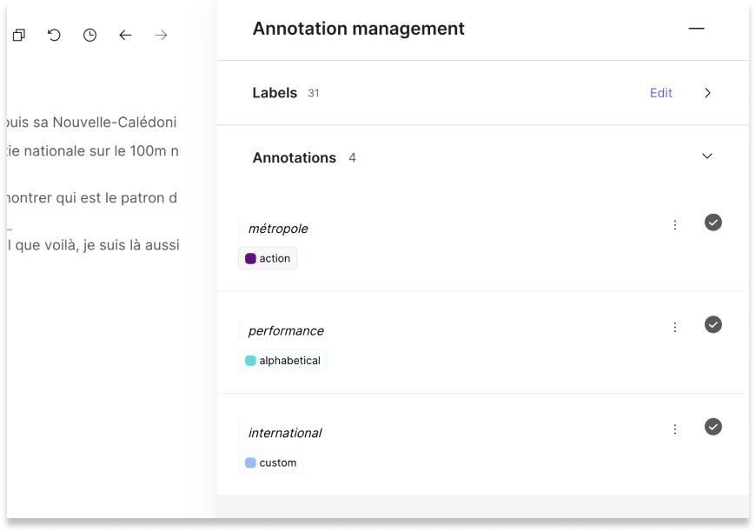Click the purple action color swatch
This screenshot has height=532, width=756.
tap(250, 258)
